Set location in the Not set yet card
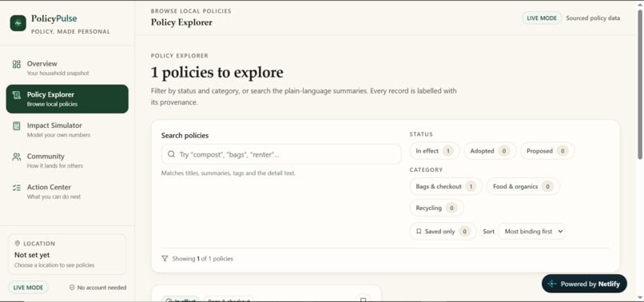 tap(67, 254)
